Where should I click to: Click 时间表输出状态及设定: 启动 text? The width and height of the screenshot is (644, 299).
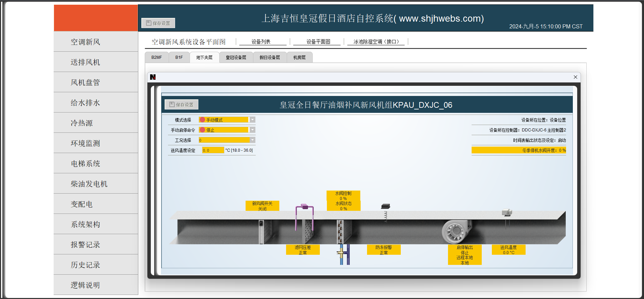point(539,140)
